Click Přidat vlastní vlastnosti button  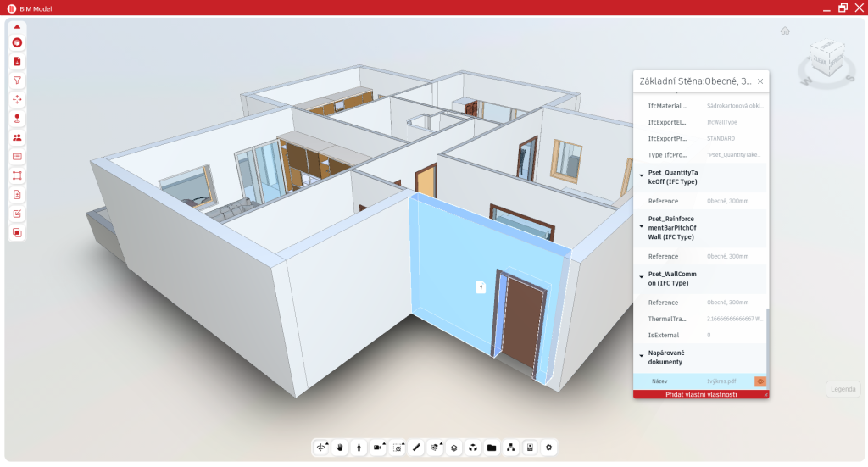[x=700, y=394]
